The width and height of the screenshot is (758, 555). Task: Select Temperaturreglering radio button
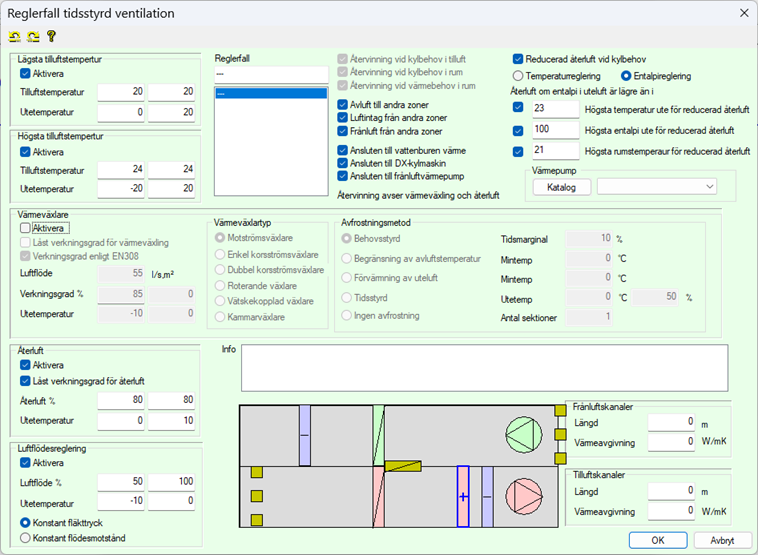pos(519,75)
